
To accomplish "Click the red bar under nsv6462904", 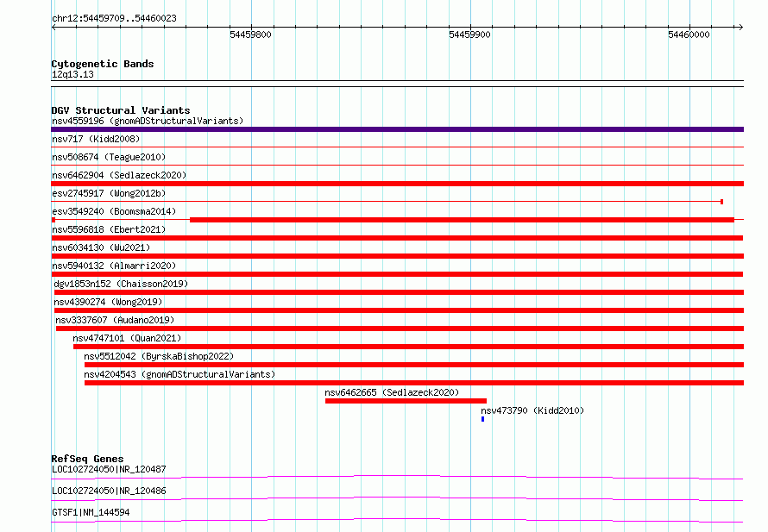I will point(397,184).
